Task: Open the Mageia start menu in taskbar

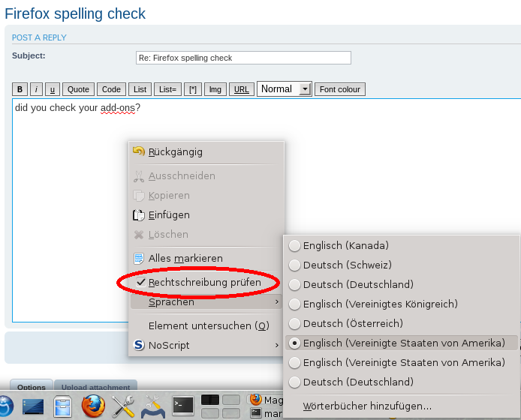Action: [x=5, y=406]
